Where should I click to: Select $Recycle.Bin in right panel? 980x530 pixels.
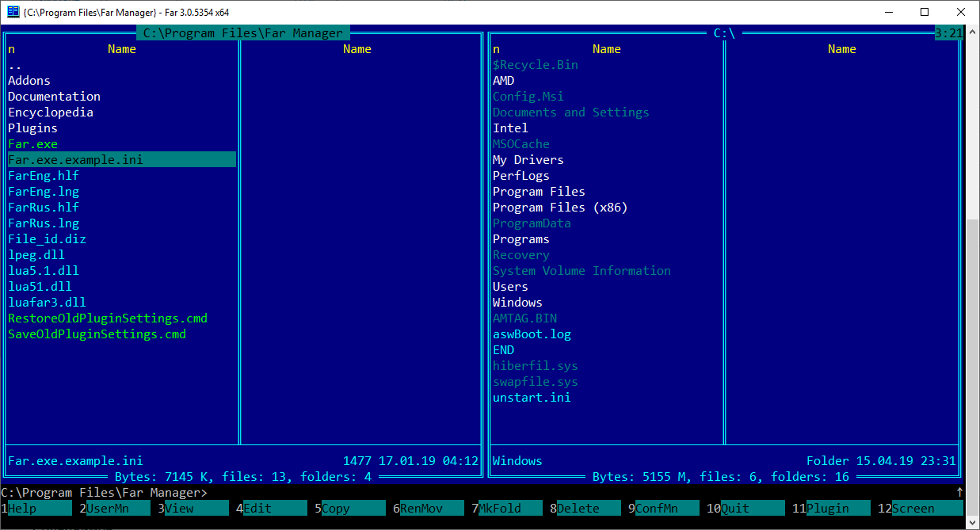[536, 65]
